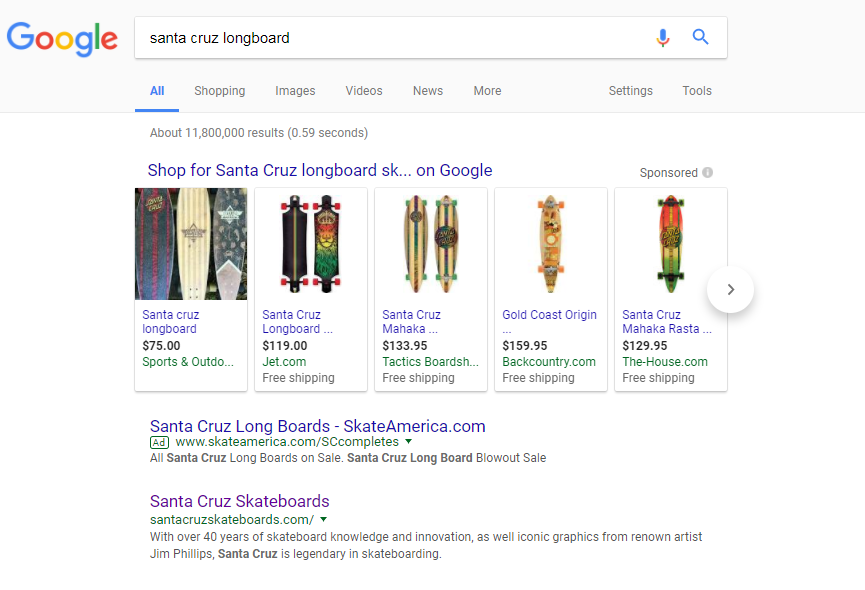This screenshot has height=590, width=865.
Task: Open Tools to filter results
Action: (697, 91)
